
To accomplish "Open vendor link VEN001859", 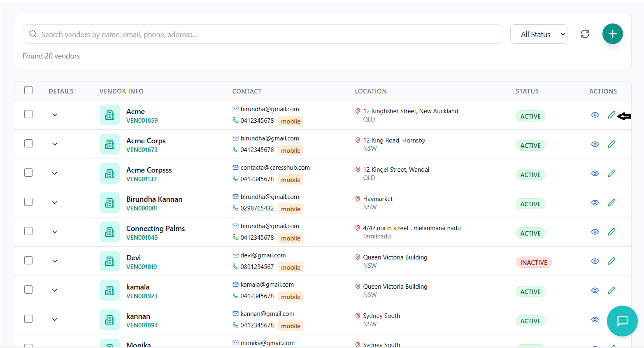I will click(142, 120).
